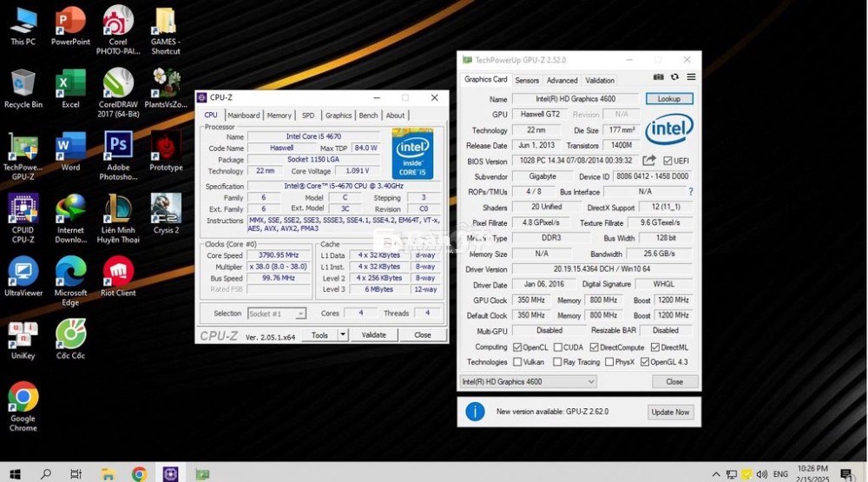
Task: Open the Advanced tab in GPU-Z
Action: click(562, 80)
